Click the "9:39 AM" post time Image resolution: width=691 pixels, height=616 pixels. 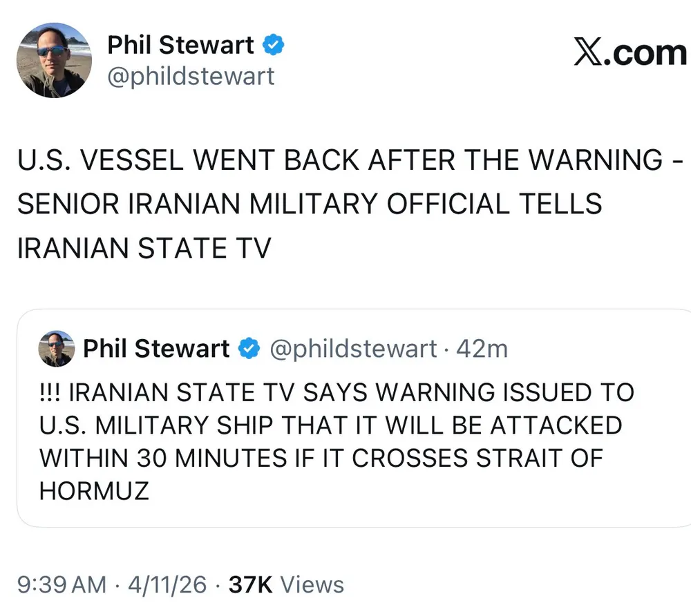[x=61, y=585]
